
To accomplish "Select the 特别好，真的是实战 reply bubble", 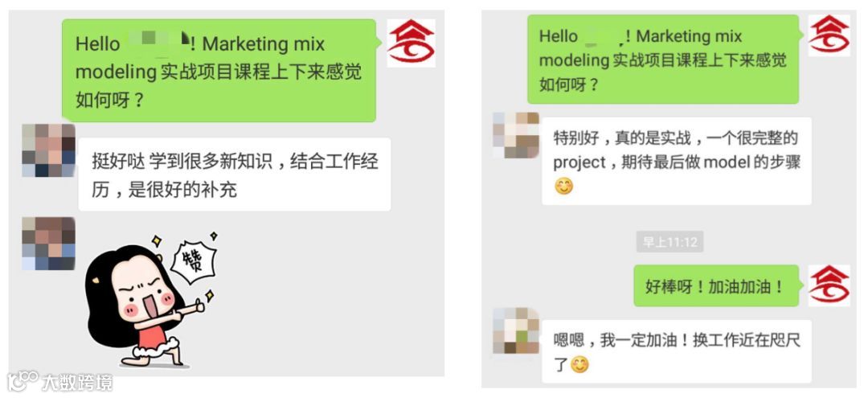I will (677, 161).
